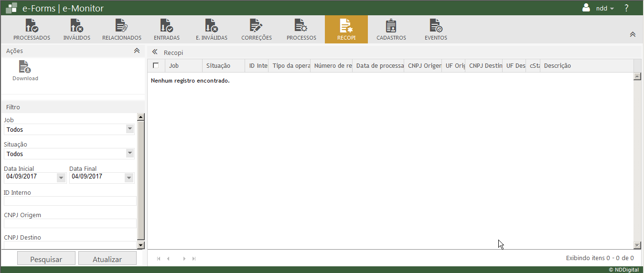Collapse the Ações panel
Viewport: 644px width, 273px height.
(x=137, y=51)
